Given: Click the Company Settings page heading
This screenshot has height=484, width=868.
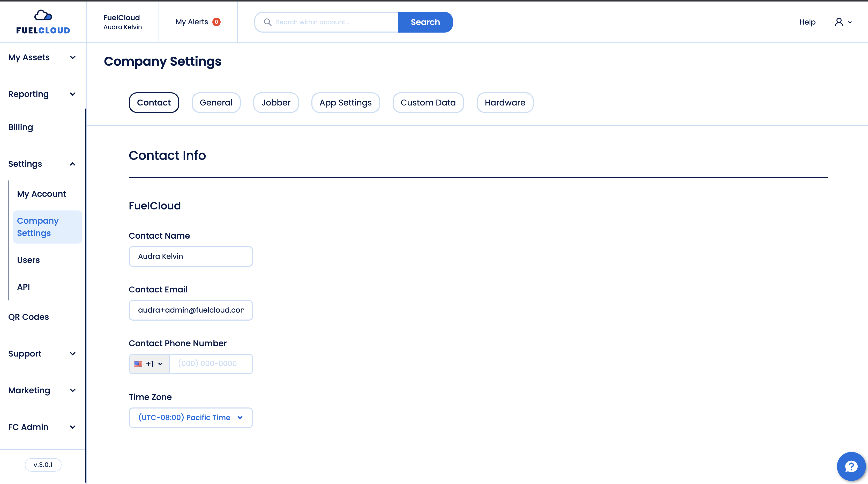Looking at the screenshot, I should [x=163, y=61].
